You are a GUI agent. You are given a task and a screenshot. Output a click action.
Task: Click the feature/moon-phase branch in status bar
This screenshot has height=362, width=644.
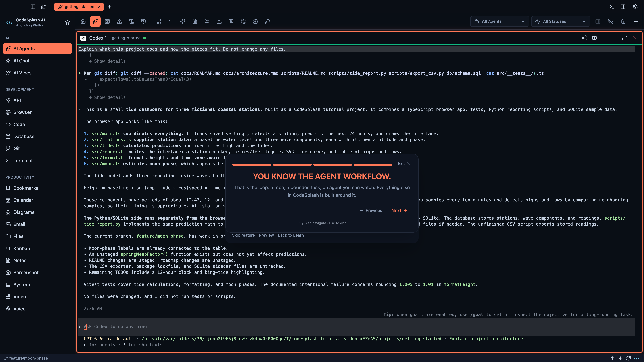pyautogui.click(x=26, y=358)
